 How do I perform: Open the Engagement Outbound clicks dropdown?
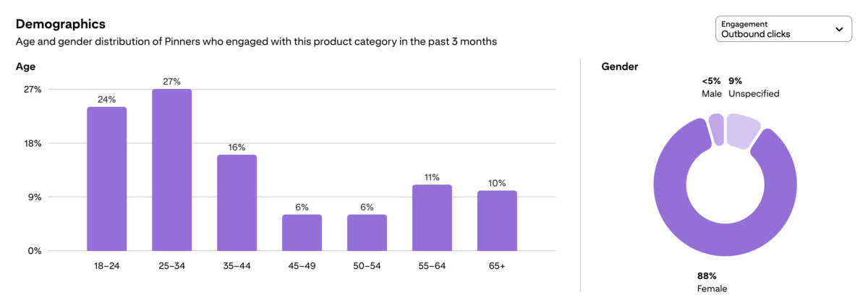point(784,29)
